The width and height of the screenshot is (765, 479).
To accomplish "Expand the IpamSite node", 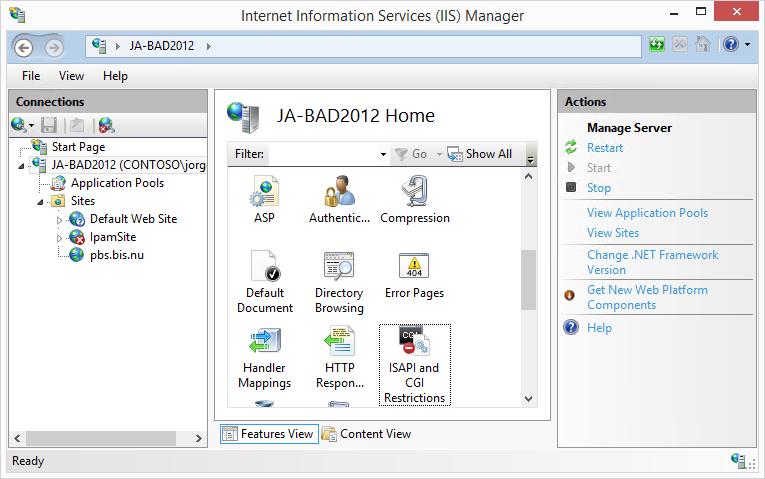I will click(x=60, y=238).
